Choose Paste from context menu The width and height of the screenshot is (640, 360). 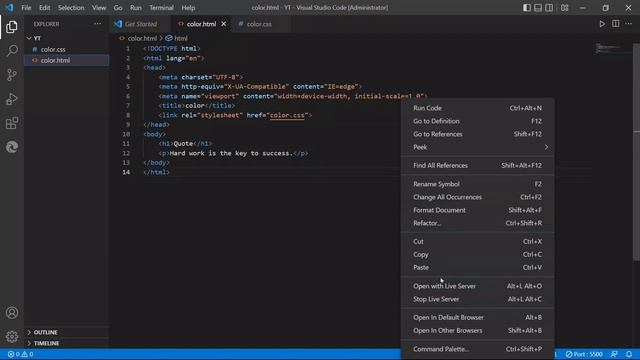pos(477,268)
